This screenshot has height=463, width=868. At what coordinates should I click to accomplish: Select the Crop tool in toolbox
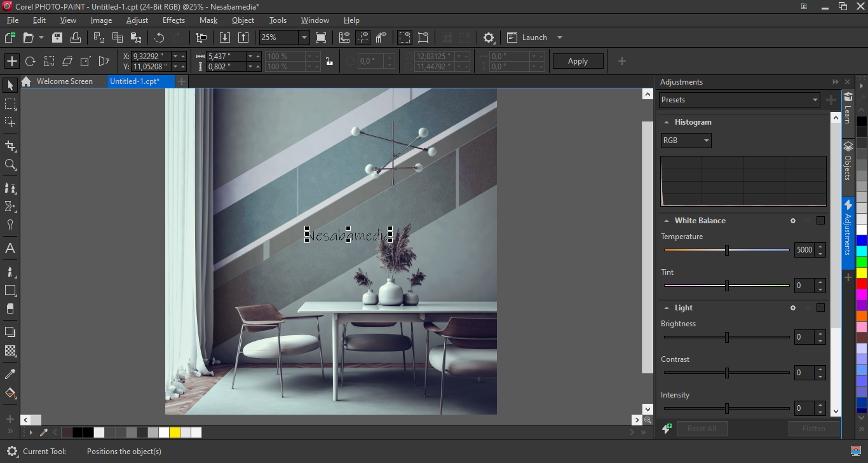[x=10, y=146]
